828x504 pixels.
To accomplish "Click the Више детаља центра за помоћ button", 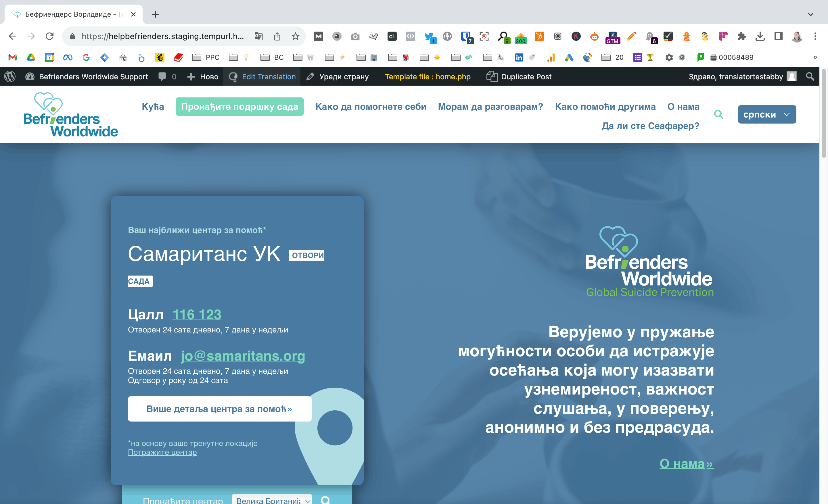I will [x=219, y=409].
